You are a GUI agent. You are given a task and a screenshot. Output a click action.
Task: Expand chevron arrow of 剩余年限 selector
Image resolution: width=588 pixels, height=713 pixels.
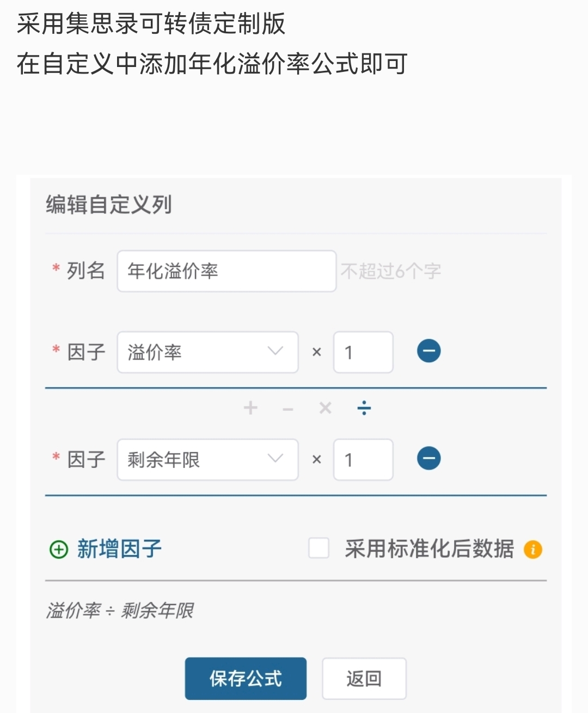click(x=275, y=459)
